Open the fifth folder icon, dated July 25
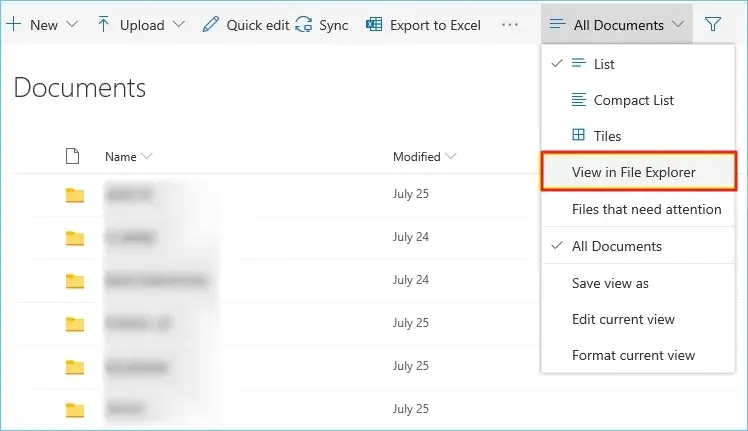 (75, 367)
